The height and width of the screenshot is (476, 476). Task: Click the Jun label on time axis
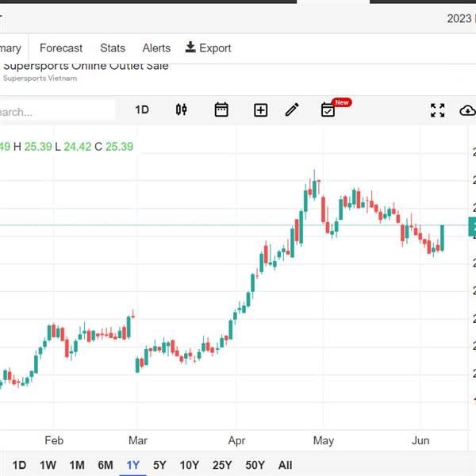(x=420, y=440)
